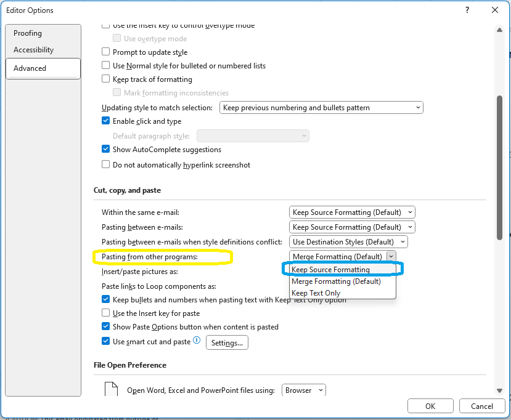Uncheck Show AutoComplete suggestions
The height and width of the screenshot is (420, 511).
pos(106,149)
